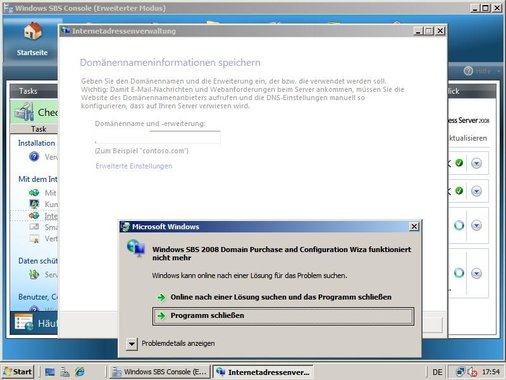
Task: Click Microsoft Windows dialog title icon
Action: pyautogui.click(x=125, y=227)
